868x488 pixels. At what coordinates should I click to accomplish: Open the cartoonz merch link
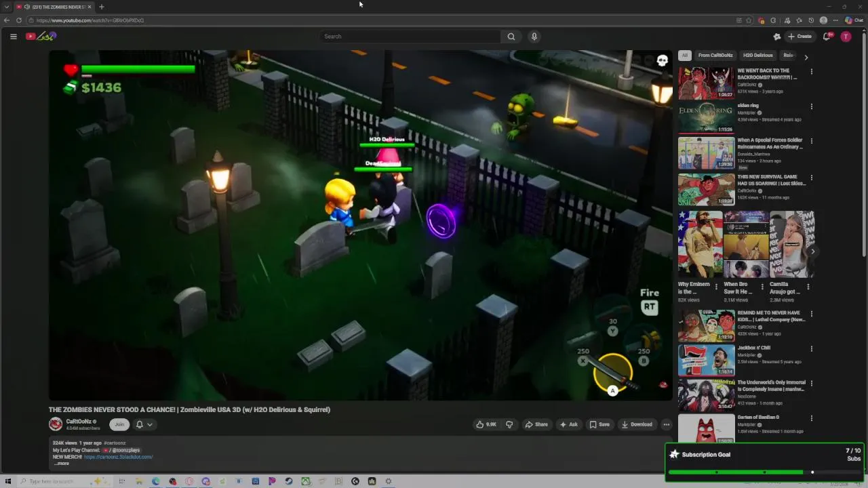coord(119,457)
